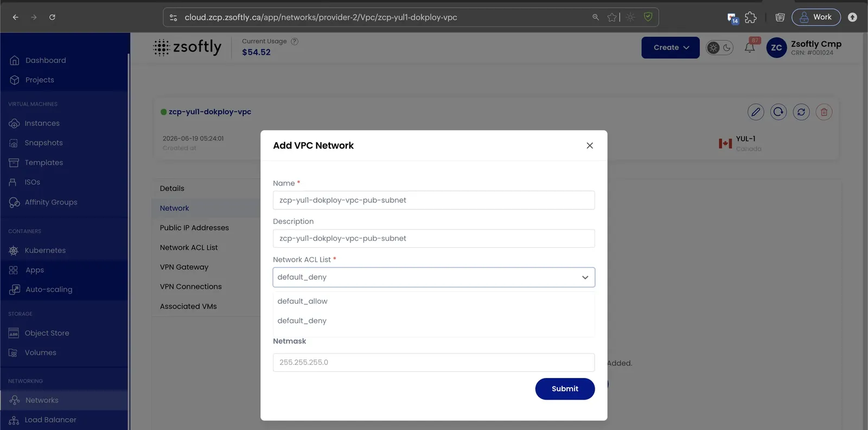Open notifications bell icon
Image resolution: width=868 pixels, height=430 pixels.
tap(750, 48)
